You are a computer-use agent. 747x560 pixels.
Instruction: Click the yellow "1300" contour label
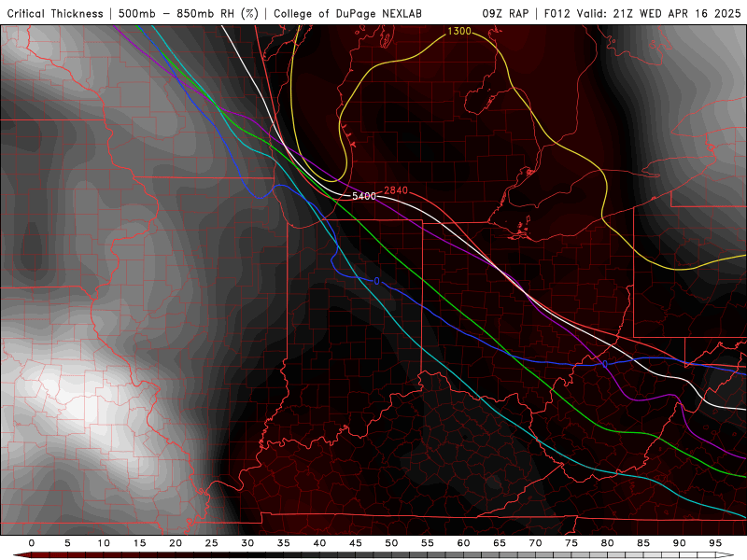coord(459,32)
